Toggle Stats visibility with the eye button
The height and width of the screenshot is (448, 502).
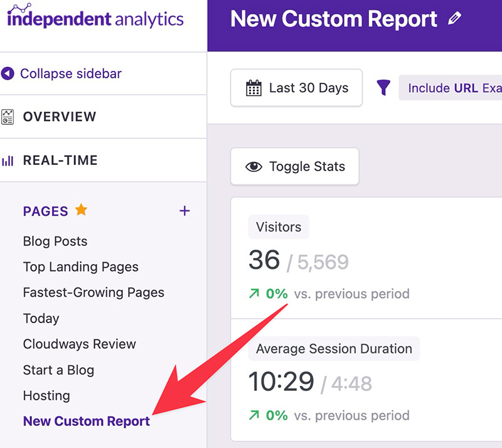(295, 166)
